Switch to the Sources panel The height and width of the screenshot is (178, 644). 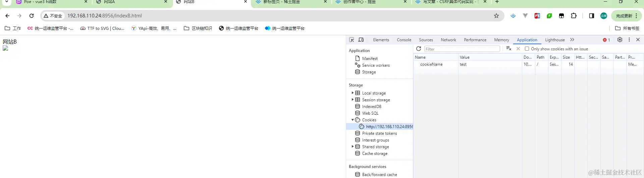pos(426,40)
